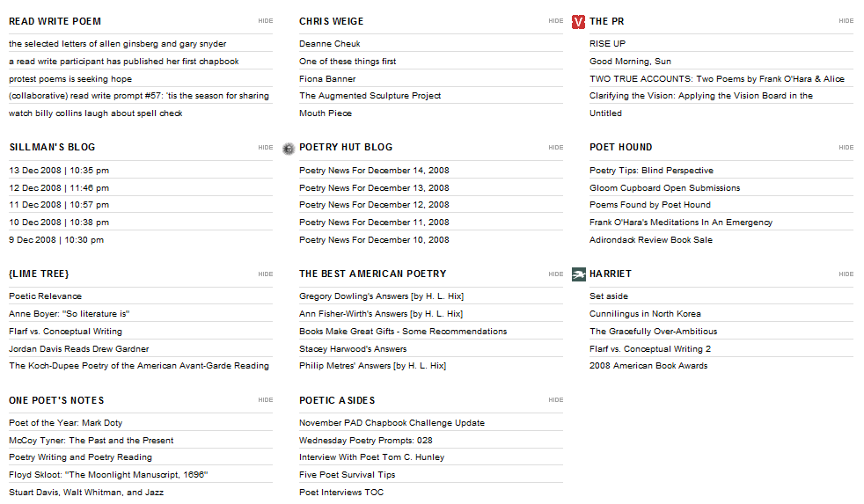Image resolution: width=864 pixels, height=504 pixels.
Task: Hide the Read Write Poem feed
Action: click(x=266, y=21)
